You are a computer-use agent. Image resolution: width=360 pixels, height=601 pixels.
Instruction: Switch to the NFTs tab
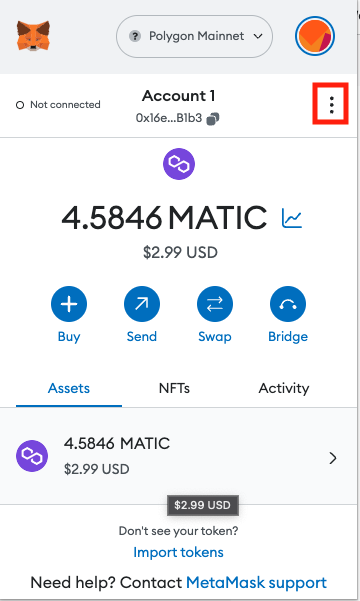(174, 388)
